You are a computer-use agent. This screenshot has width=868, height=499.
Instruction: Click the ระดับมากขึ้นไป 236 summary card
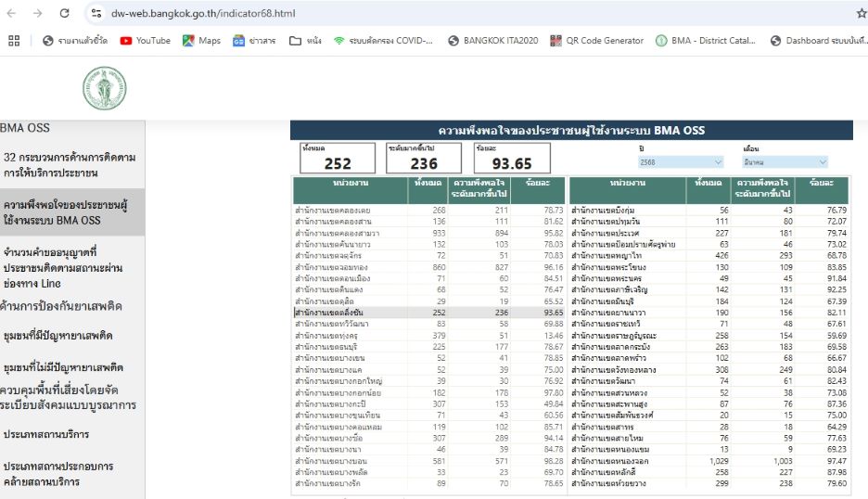click(x=424, y=158)
